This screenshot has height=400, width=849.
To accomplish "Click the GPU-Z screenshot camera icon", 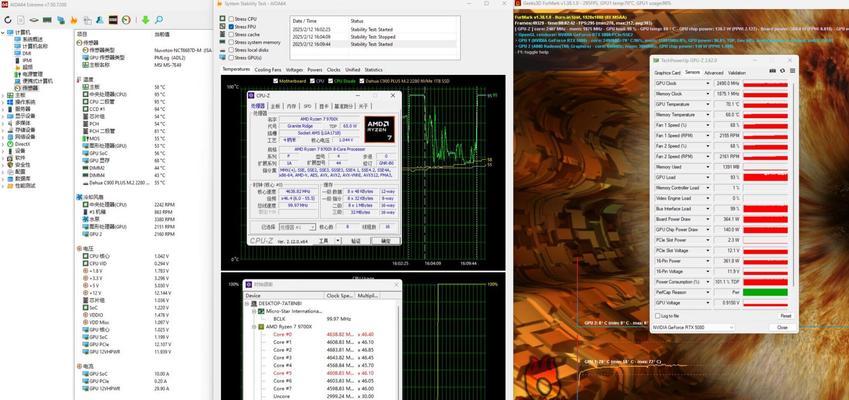I will [773, 70].
